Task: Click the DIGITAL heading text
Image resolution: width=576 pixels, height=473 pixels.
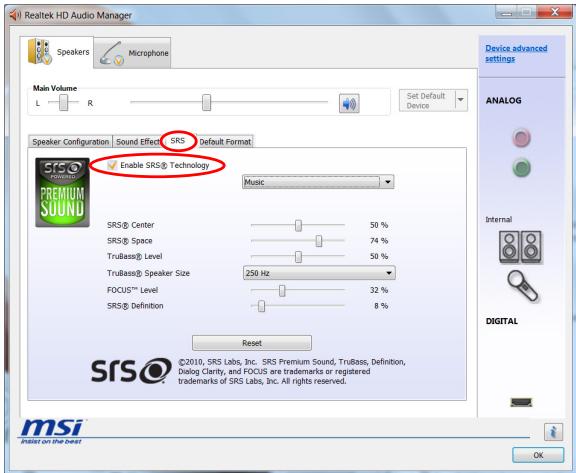Action: pyautogui.click(x=502, y=321)
